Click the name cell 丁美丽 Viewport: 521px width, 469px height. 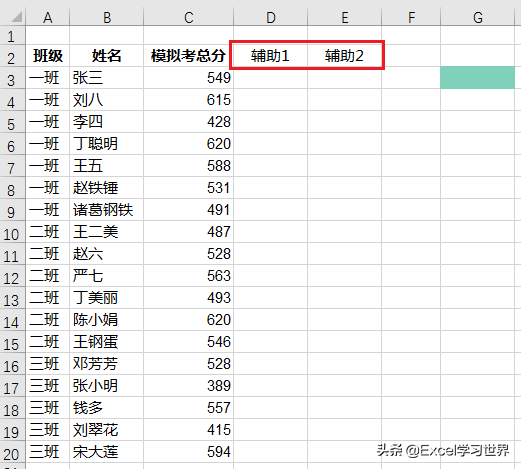107,298
